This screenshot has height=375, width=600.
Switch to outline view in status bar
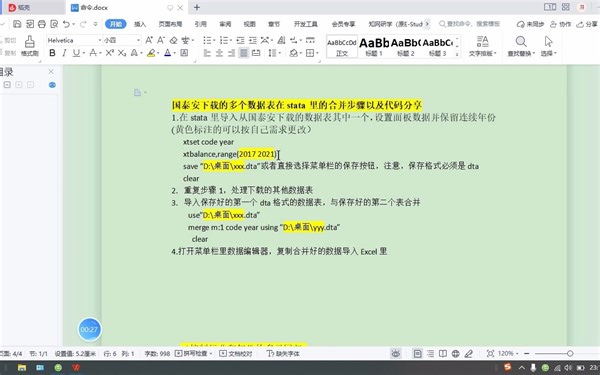pos(430,354)
